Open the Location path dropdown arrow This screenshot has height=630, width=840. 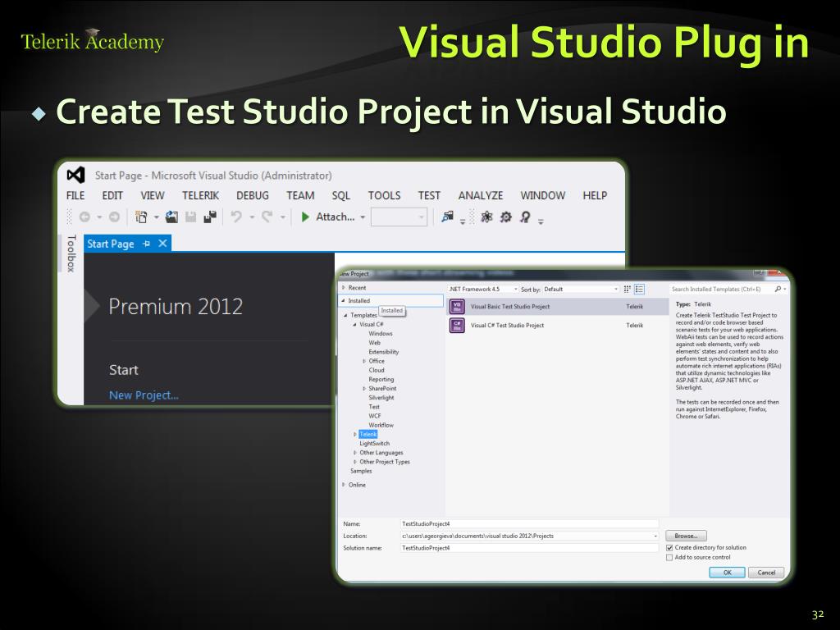click(655, 536)
